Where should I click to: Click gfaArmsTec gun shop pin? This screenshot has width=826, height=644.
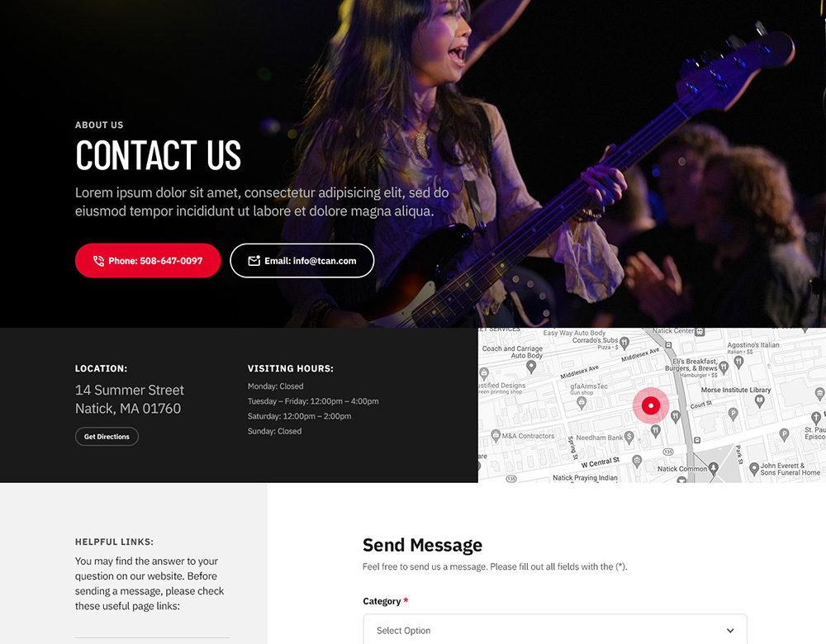[582, 403]
